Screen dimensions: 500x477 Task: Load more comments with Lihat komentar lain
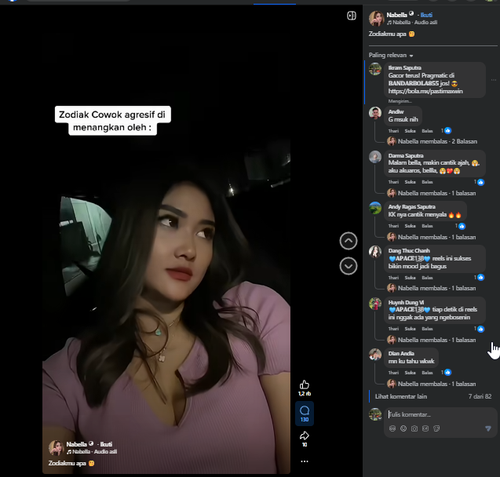[401, 397]
